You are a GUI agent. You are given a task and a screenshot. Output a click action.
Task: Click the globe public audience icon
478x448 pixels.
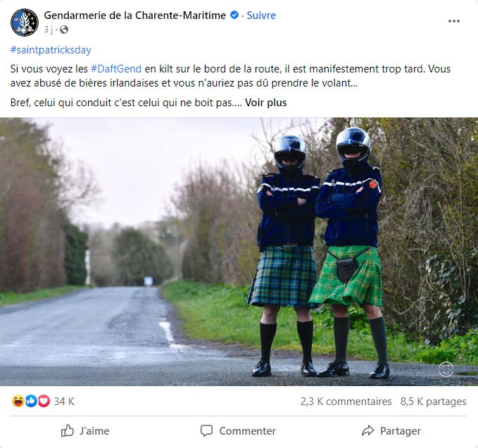tap(64, 30)
